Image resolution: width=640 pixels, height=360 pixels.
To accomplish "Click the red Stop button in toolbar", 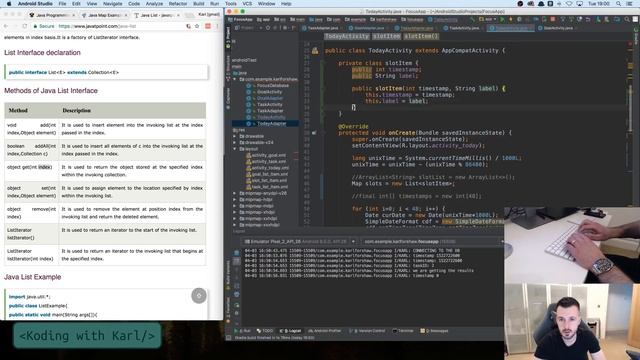I will click(553, 19).
